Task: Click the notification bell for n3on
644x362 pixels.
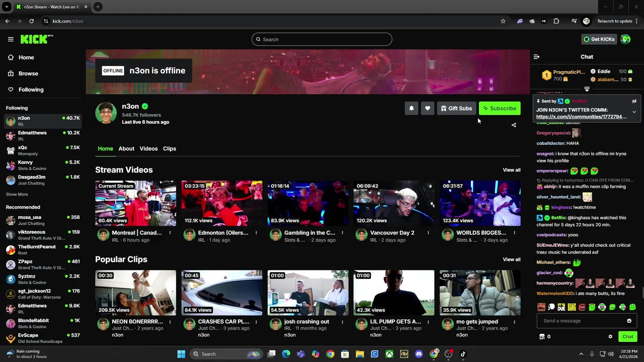Action: click(412, 108)
